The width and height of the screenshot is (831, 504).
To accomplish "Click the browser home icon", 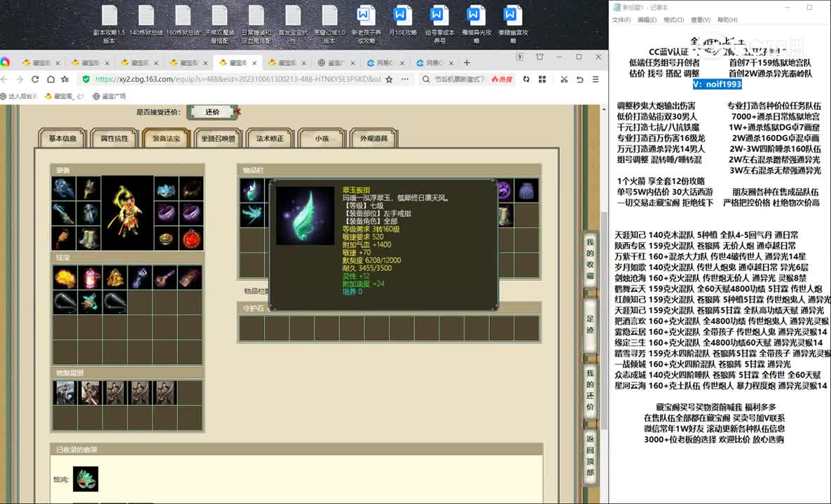I will pyautogui.click(x=50, y=79).
